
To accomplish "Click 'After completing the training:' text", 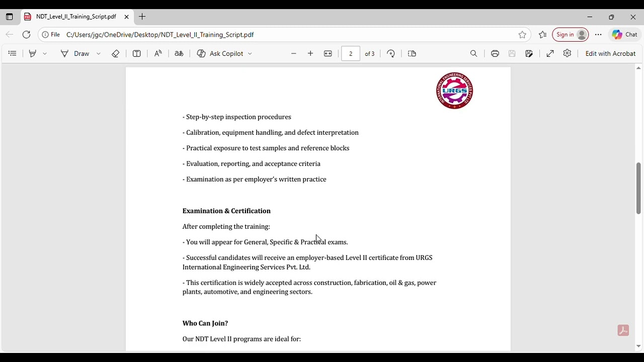I will click(226, 227).
